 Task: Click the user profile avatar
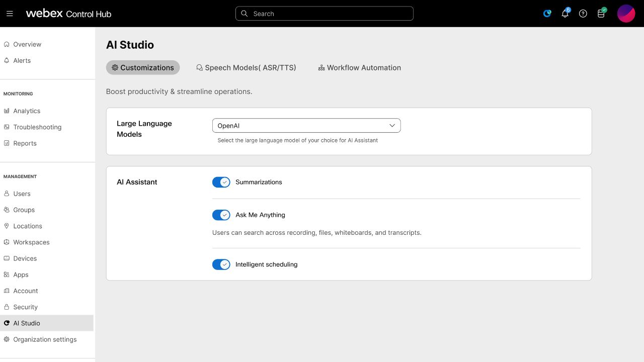[626, 14]
